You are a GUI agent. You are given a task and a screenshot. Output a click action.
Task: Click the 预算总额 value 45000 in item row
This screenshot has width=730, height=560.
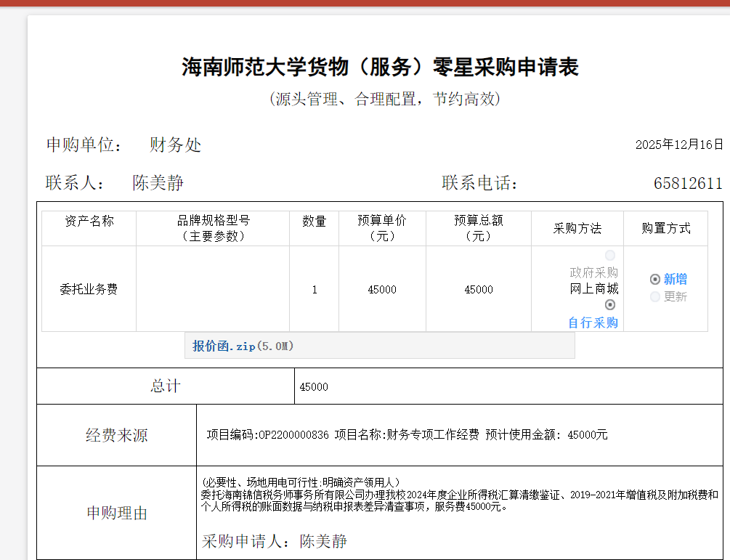(479, 290)
